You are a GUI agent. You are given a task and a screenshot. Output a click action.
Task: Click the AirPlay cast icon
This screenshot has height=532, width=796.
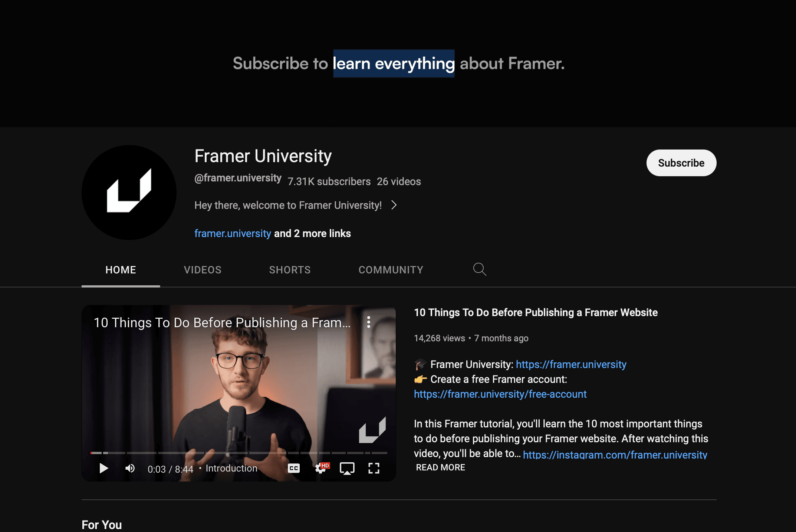tap(347, 468)
